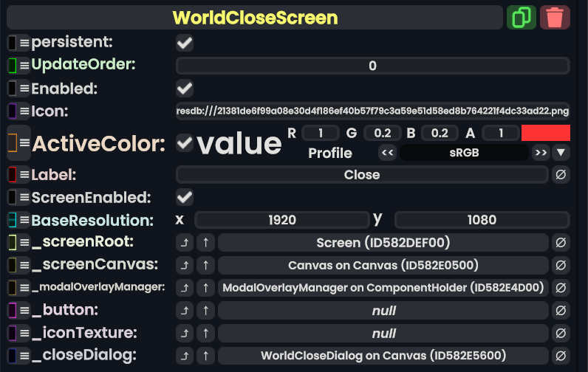Screen dimensions: 588x372
Task: Click the _closeDialog up arrow icon
Action: 205,356
